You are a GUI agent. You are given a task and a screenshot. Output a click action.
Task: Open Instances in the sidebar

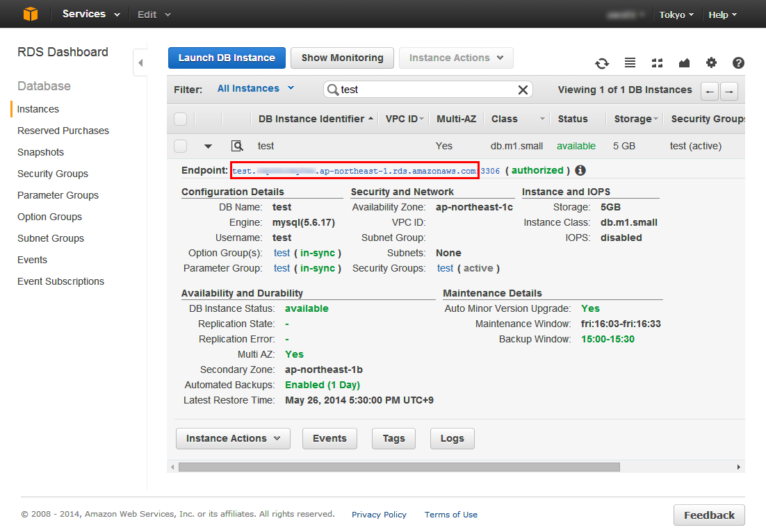[x=38, y=109]
